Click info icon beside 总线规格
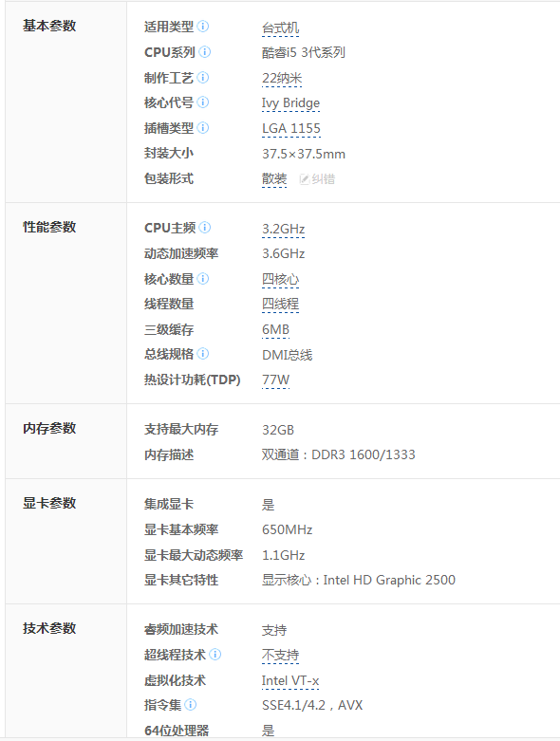The height and width of the screenshot is (741, 560). pos(203,354)
